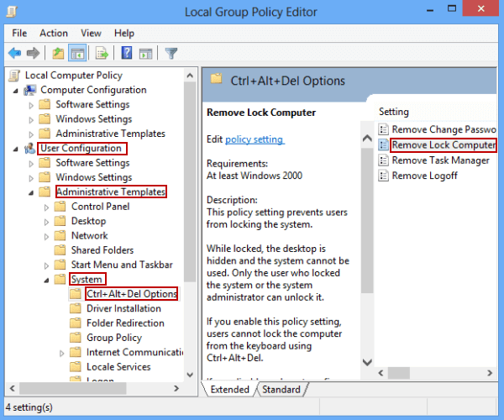Collapse the System folder node
504x420 pixels.
click(46, 281)
